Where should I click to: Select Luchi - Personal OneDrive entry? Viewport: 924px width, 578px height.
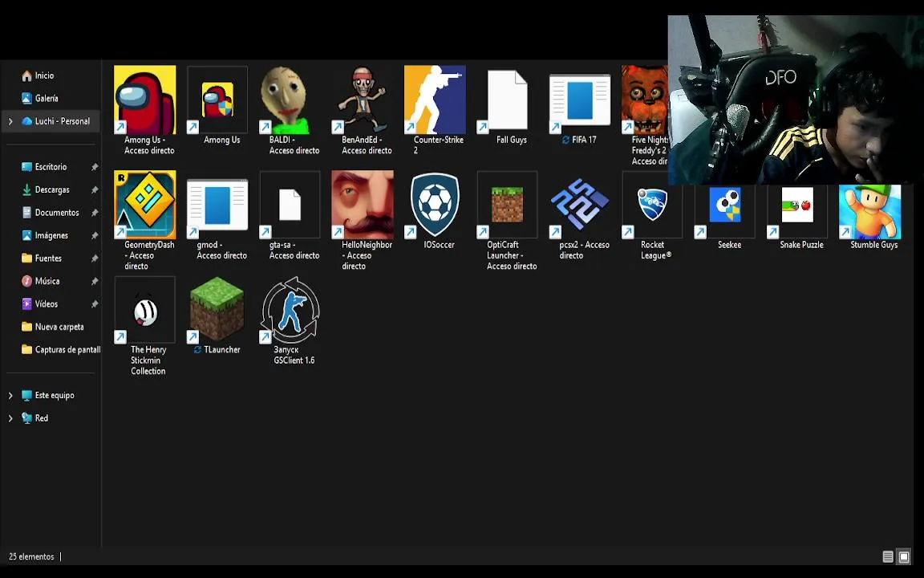[x=62, y=121]
